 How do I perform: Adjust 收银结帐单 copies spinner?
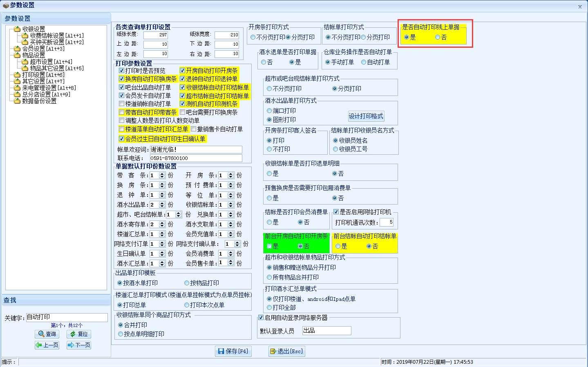(x=230, y=205)
